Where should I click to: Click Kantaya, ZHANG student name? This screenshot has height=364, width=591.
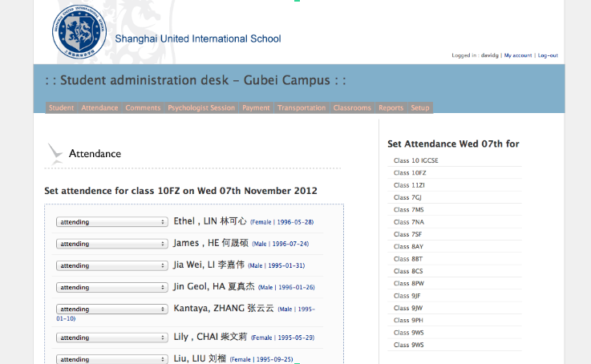point(224,308)
